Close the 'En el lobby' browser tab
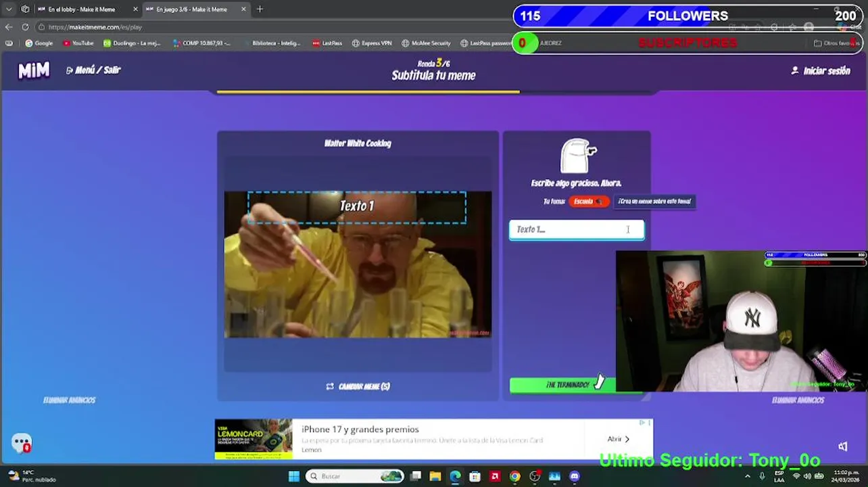Viewport: 868px width, 487px height. pyautogui.click(x=135, y=9)
